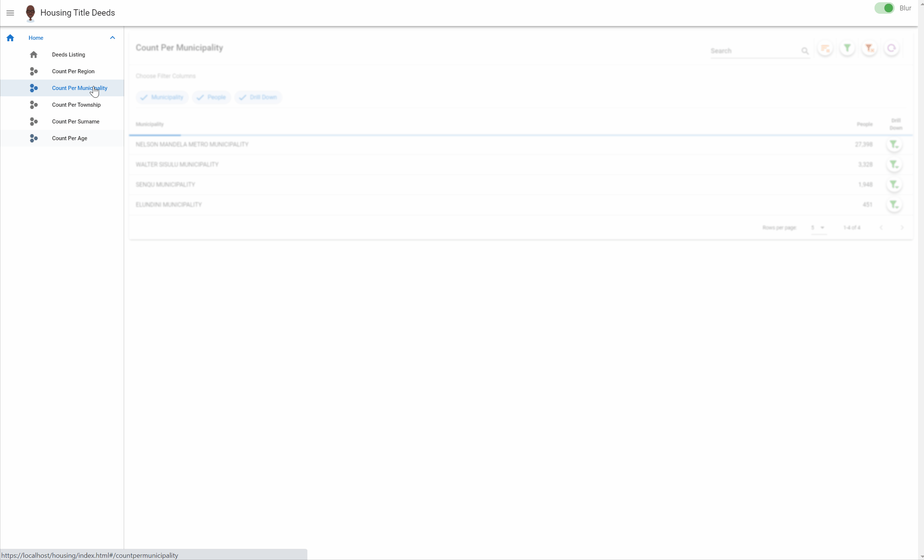Toggle the People filter column chip
924x560 pixels.
coord(211,97)
